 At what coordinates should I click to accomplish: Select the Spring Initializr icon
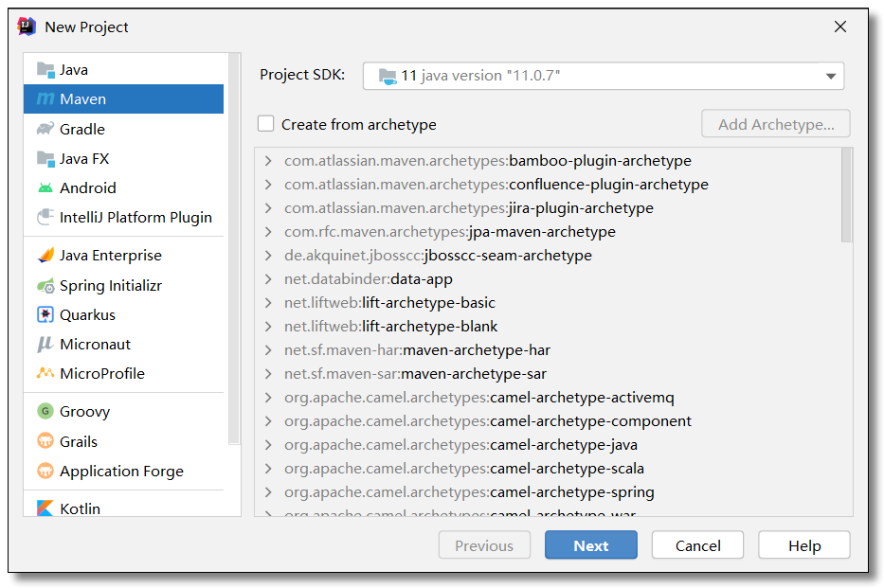pyautogui.click(x=45, y=285)
